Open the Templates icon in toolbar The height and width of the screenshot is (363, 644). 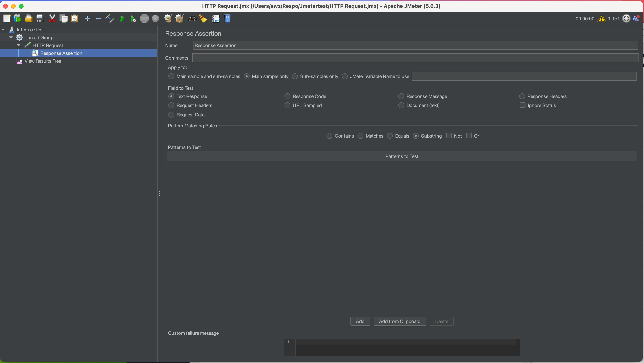[x=17, y=18]
